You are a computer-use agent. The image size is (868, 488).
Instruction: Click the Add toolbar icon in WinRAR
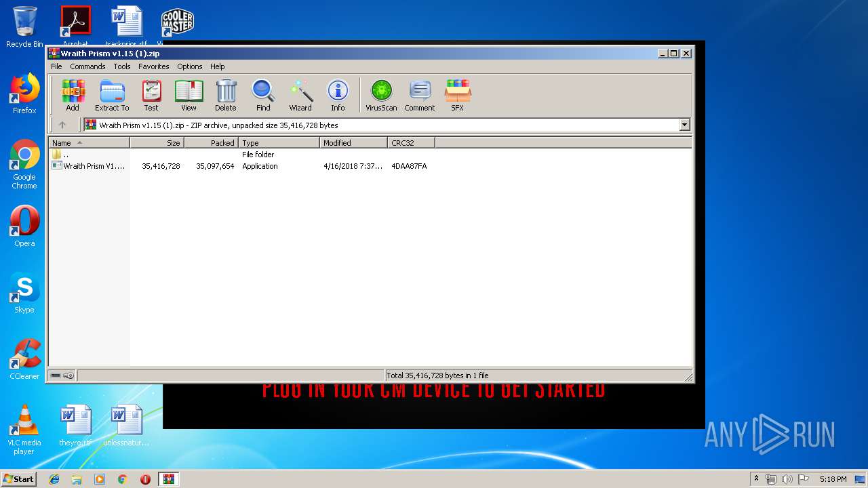73,95
